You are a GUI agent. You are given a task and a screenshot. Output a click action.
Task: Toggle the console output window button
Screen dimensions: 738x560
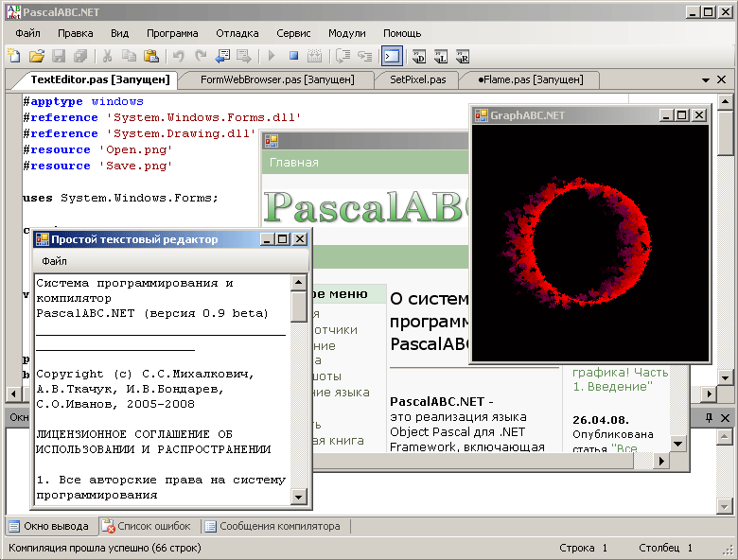[x=392, y=57]
